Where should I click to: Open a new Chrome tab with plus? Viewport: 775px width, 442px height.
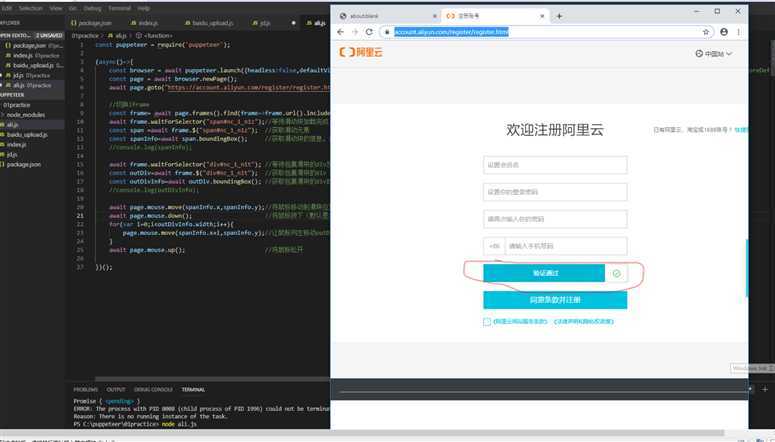coord(559,16)
